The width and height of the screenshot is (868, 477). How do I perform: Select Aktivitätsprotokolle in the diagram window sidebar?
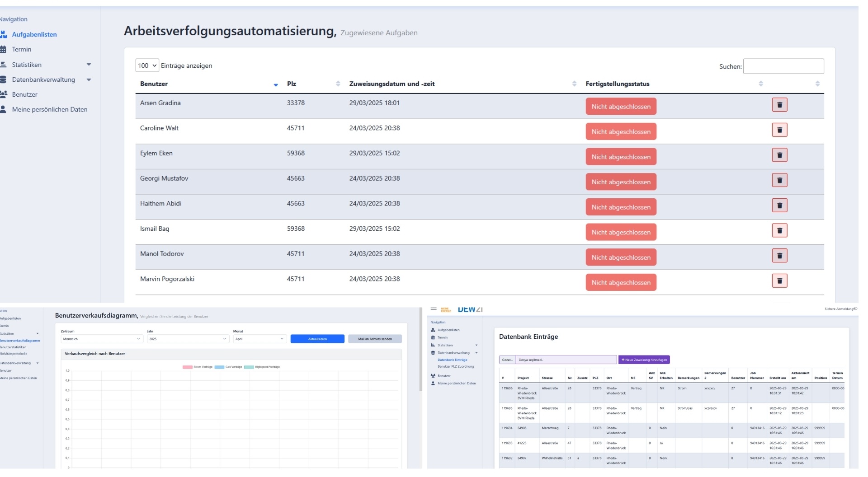point(14,354)
